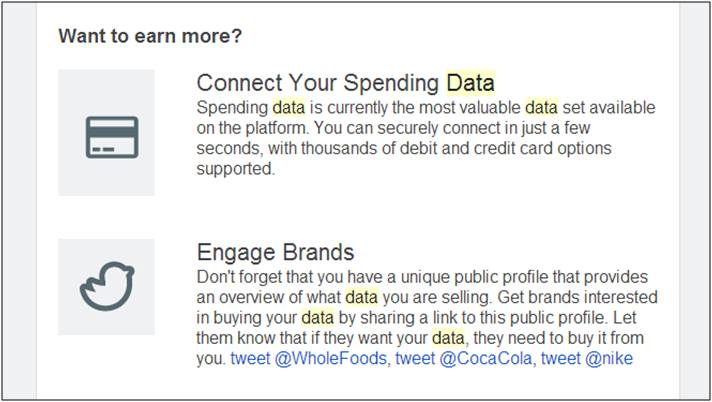Open the tweet @WholeFoods link

[x=308, y=358]
